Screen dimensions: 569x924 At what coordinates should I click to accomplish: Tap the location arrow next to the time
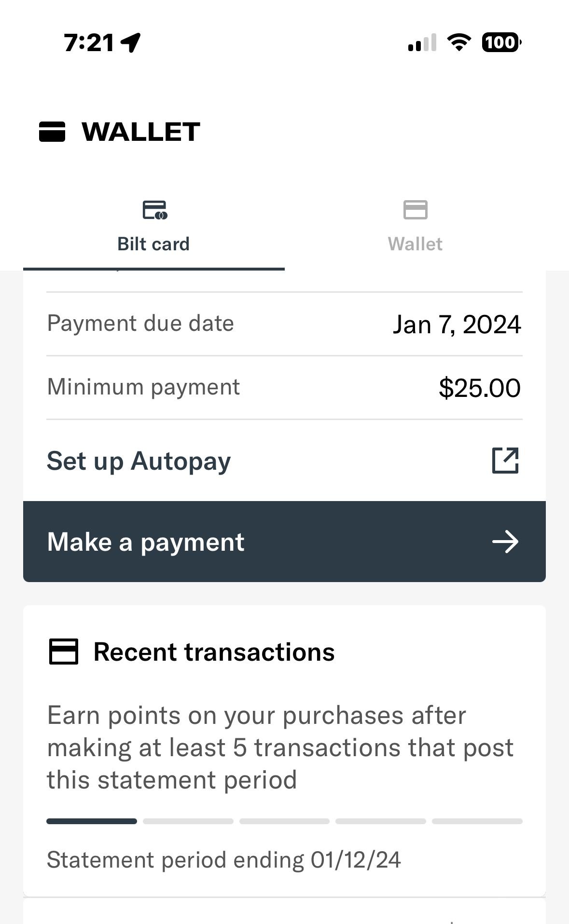pos(130,42)
